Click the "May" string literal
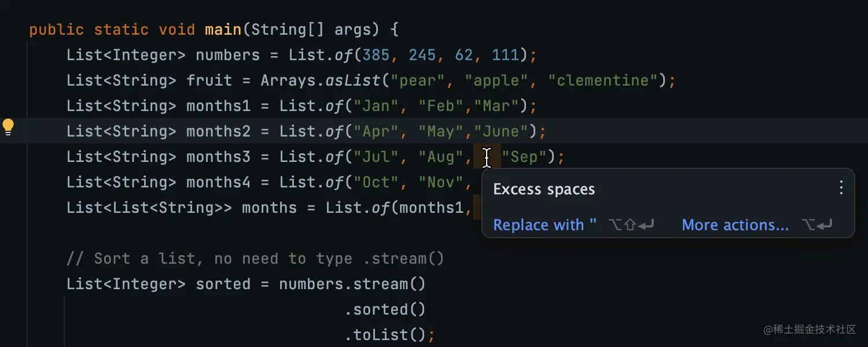Screen dimensions: 868x347 441,131
